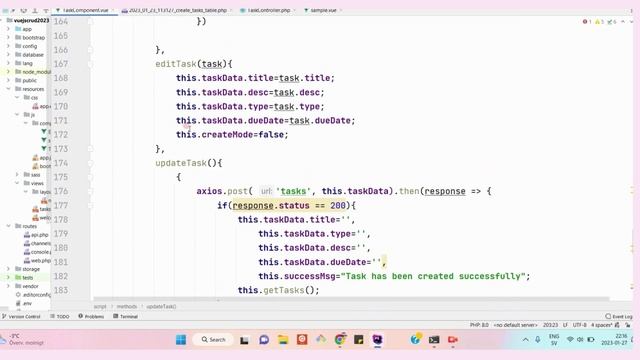The width and height of the screenshot is (640, 360).
Task: Click the methods breadcrumb item
Action: point(127,307)
